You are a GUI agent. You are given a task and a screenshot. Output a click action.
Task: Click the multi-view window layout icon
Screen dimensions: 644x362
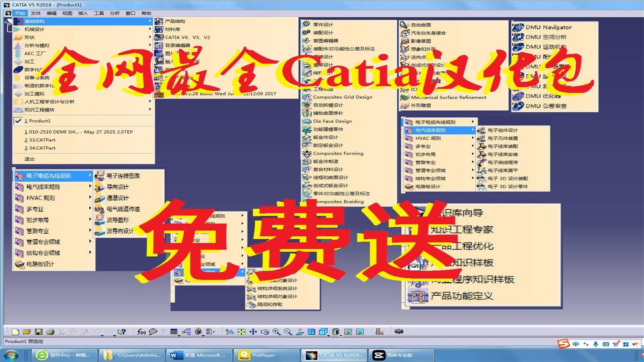pyautogui.click(x=311, y=332)
